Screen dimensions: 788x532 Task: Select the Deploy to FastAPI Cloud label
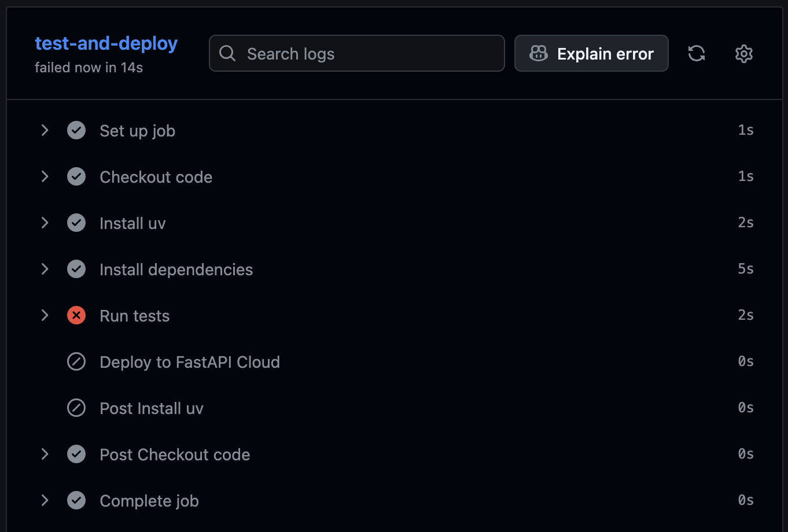click(x=190, y=363)
